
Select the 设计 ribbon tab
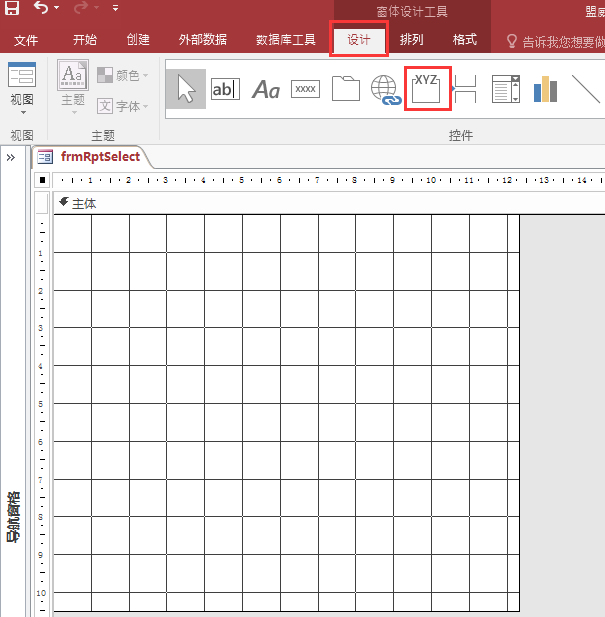[x=359, y=40]
